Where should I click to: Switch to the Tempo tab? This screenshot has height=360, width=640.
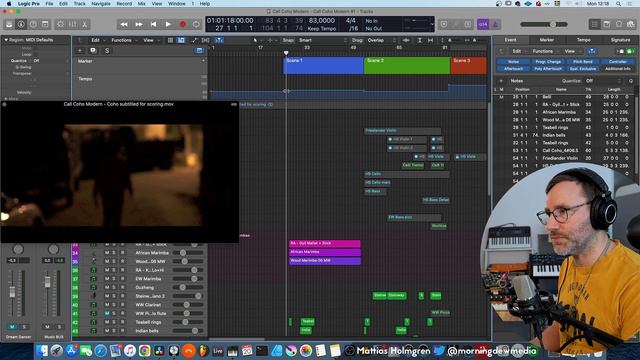coord(583,40)
